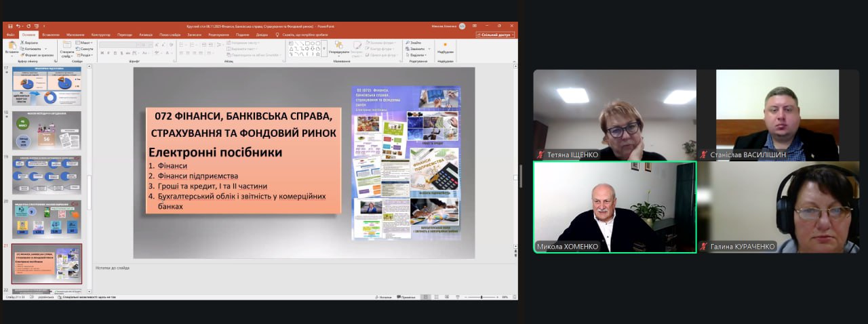Click the zoom slider in status bar
Image resolution: width=868 pixels, height=324 pixels.
(481, 297)
